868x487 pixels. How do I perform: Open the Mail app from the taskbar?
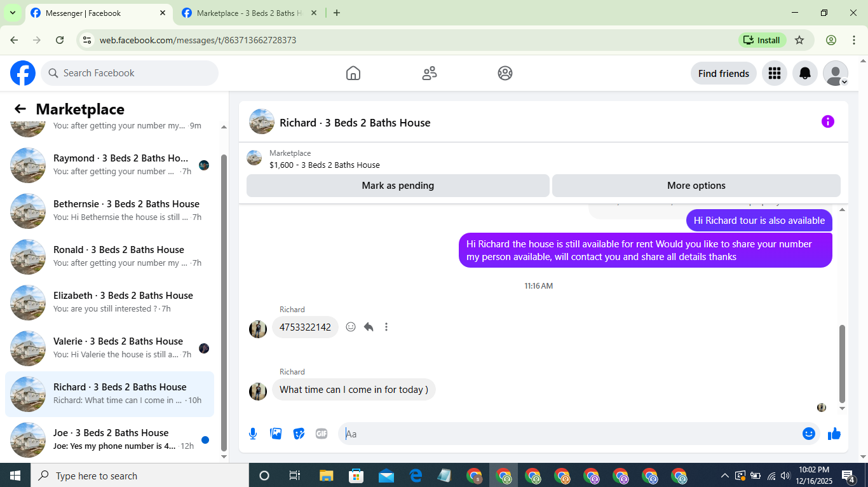[x=386, y=476]
